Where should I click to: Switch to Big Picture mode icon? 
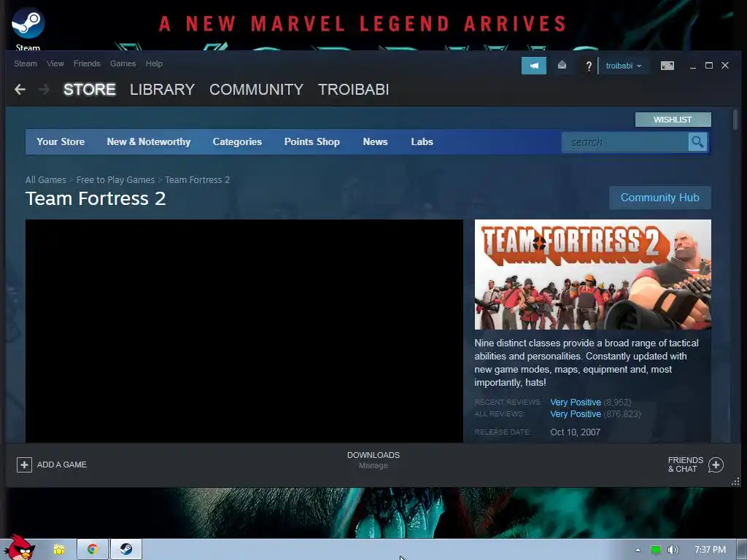tap(667, 65)
